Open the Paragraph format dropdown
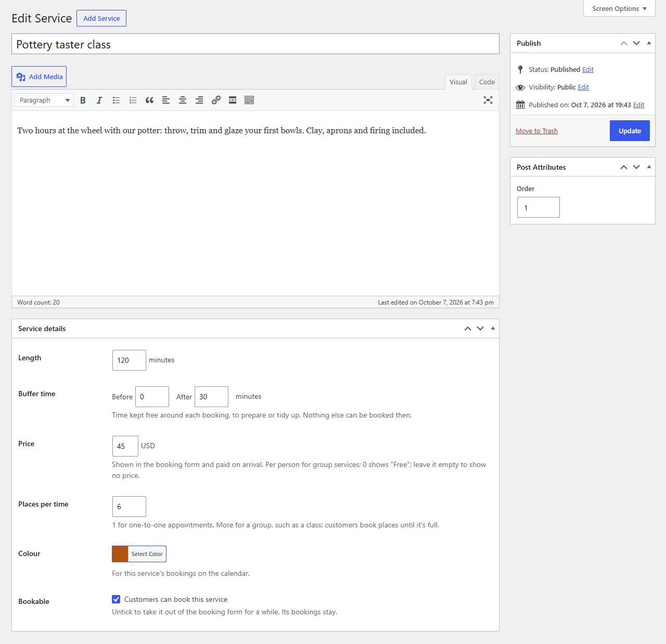Image resolution: width=666 pixels, height=644 pixels. pyautogui.click(x=44, y=100)
